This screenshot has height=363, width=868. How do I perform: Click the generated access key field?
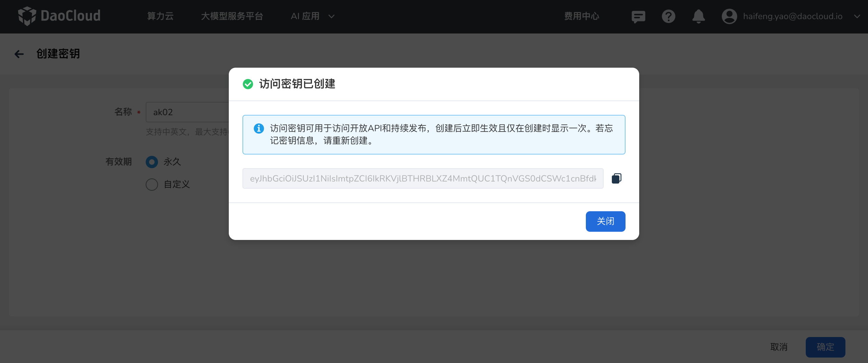423,178
